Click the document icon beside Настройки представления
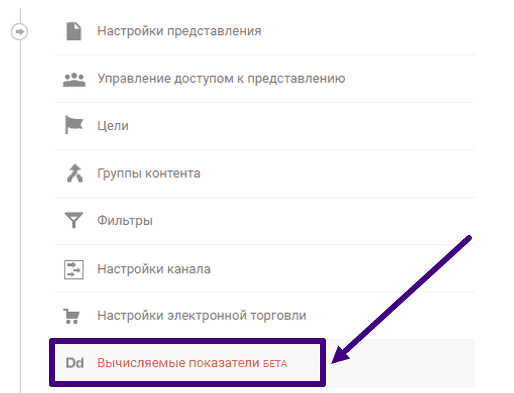 click(x=74, y=31)
